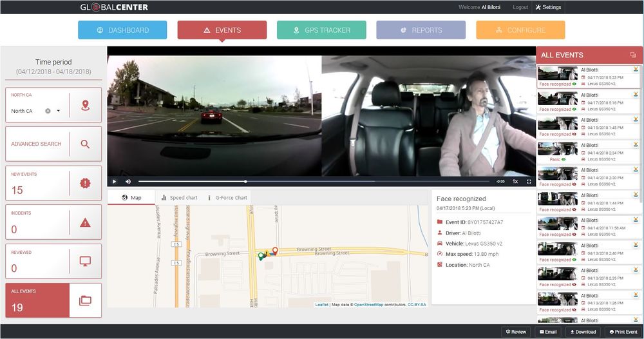This screenshot has height=339, width=644.
Task: Expand the North CA location dropdown
Action: tap(59, 111)
